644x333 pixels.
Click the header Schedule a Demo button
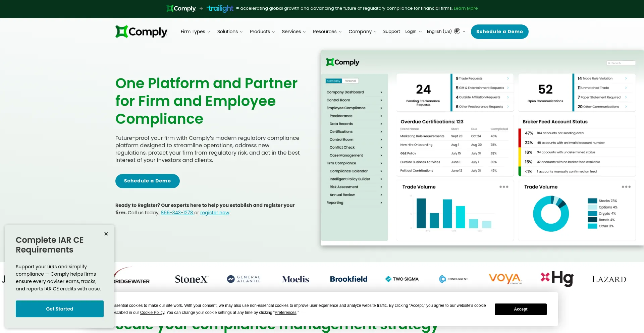tap(499, 32)
